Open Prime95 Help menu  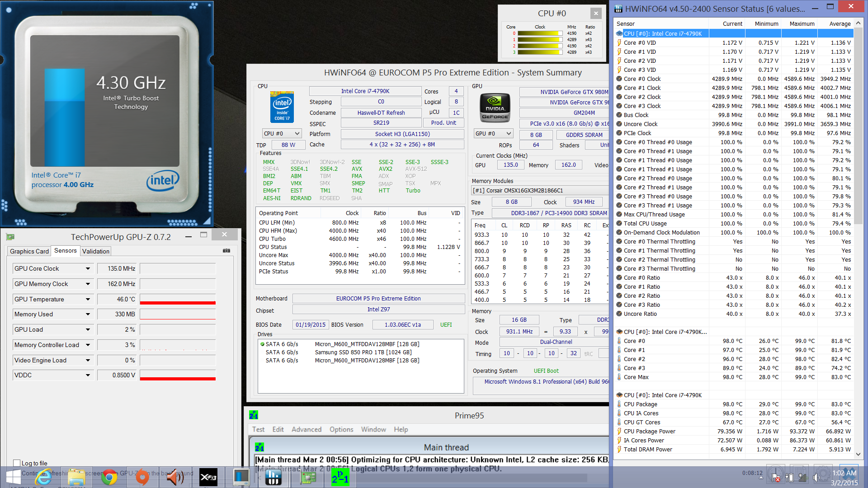point(401,429)
